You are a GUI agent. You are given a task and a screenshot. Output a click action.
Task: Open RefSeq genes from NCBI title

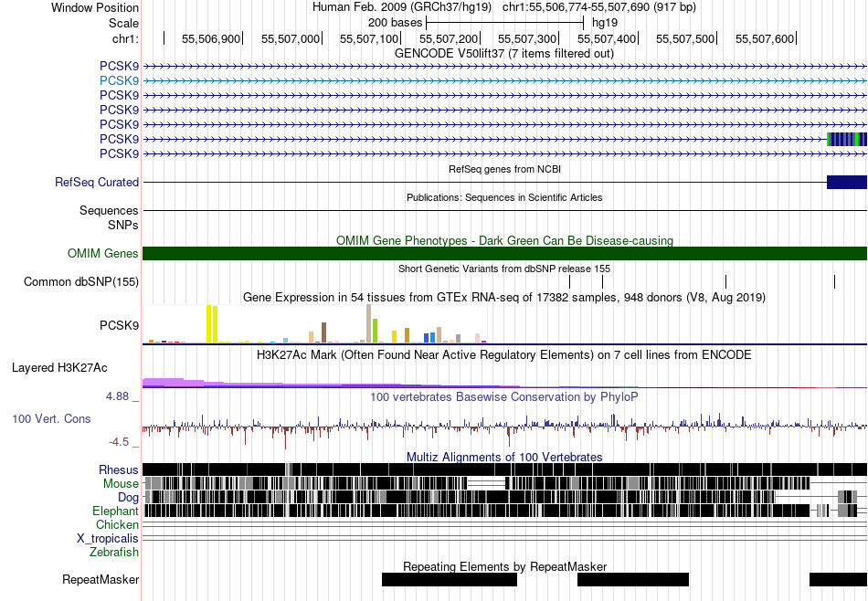(x=504, y=169)
